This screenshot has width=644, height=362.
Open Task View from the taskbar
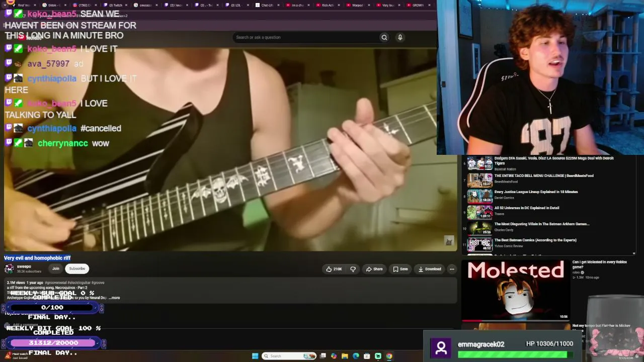point(323,356)
